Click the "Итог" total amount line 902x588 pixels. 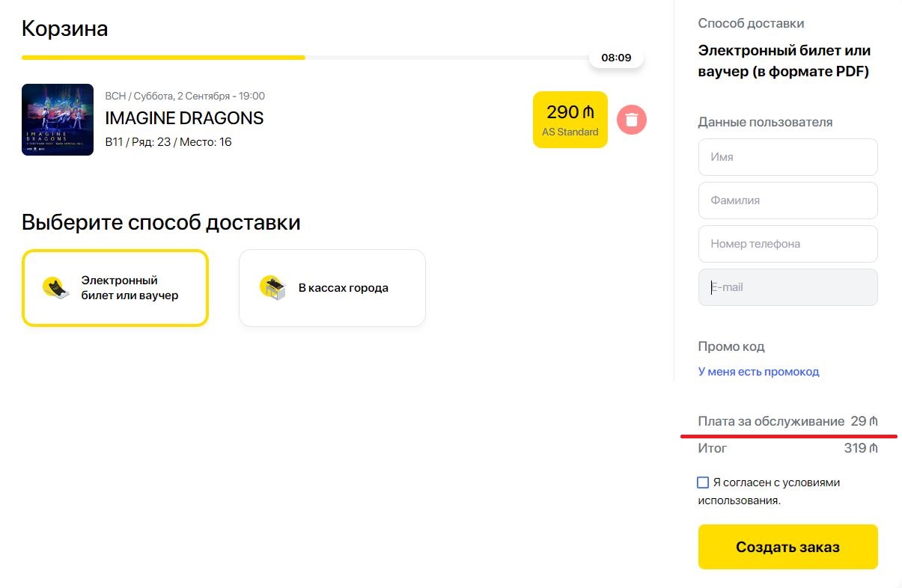point(787,448)
